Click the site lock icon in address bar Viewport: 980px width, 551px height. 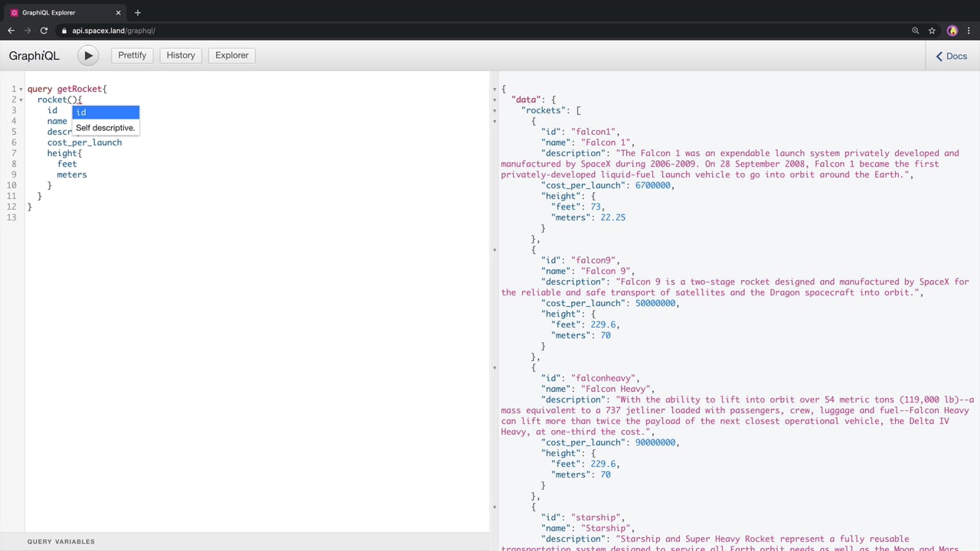coord(64,31)
